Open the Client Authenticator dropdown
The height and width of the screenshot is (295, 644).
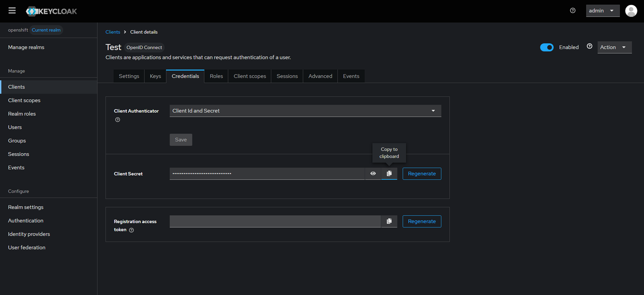[x=305, y=111]
